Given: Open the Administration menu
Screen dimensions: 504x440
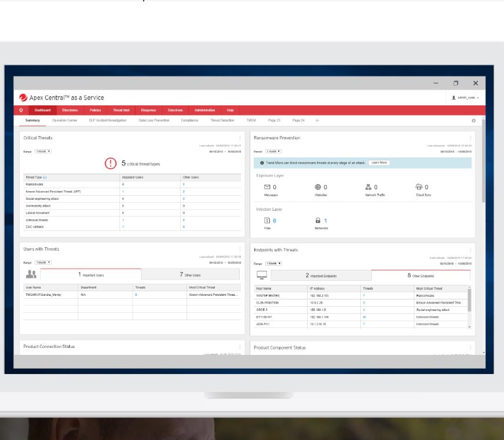Looking at the screenshot, I should [204, 110].
